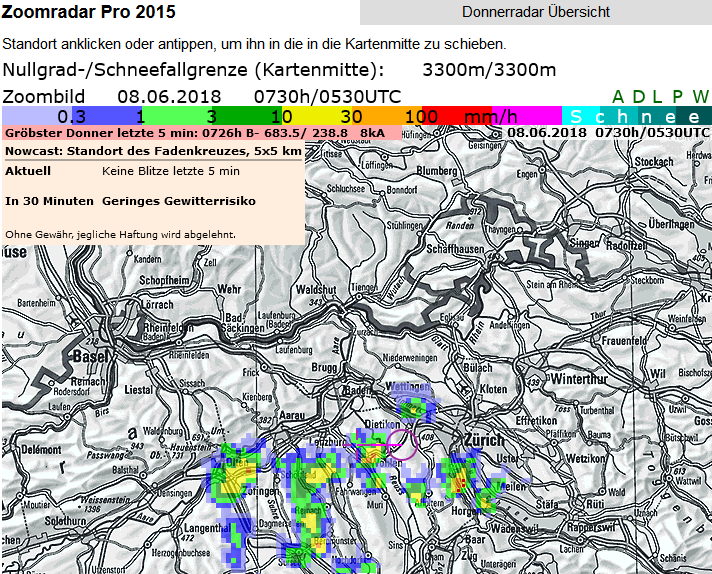Click the Zoomradar Pro 2015 title
Screen dimensions: 712x574
[x=88, y=12]
